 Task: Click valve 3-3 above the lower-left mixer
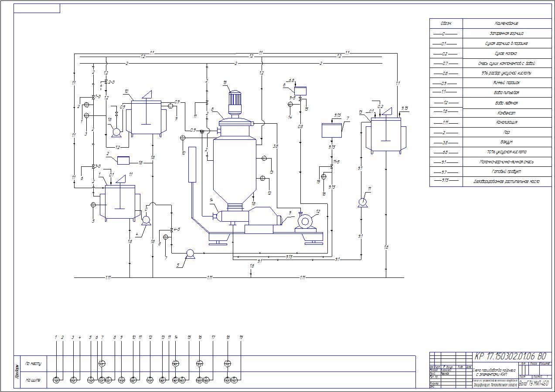[93, 166]
